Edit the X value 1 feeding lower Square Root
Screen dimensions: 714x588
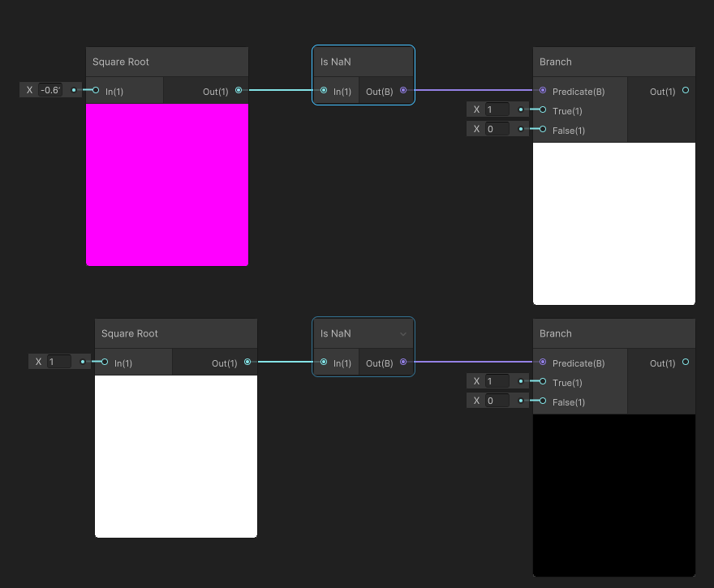coord(59,362)
